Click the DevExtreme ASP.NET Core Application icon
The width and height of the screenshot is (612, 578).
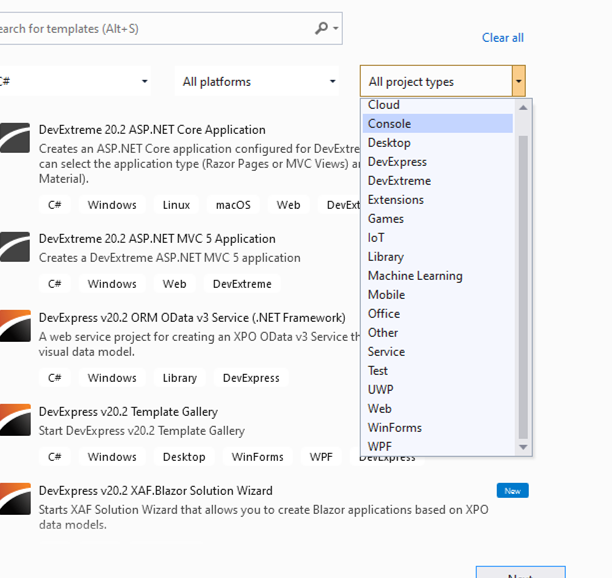(x=15, y=138)
